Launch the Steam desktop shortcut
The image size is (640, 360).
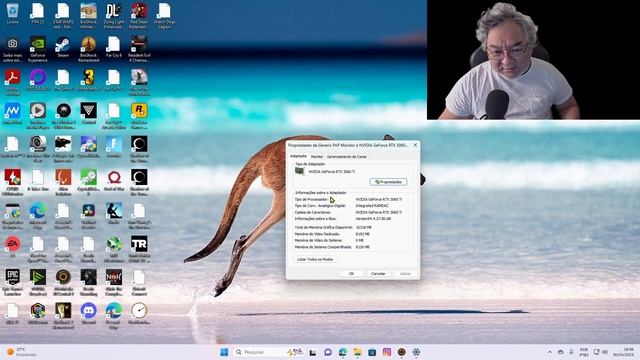pos(63,47)
